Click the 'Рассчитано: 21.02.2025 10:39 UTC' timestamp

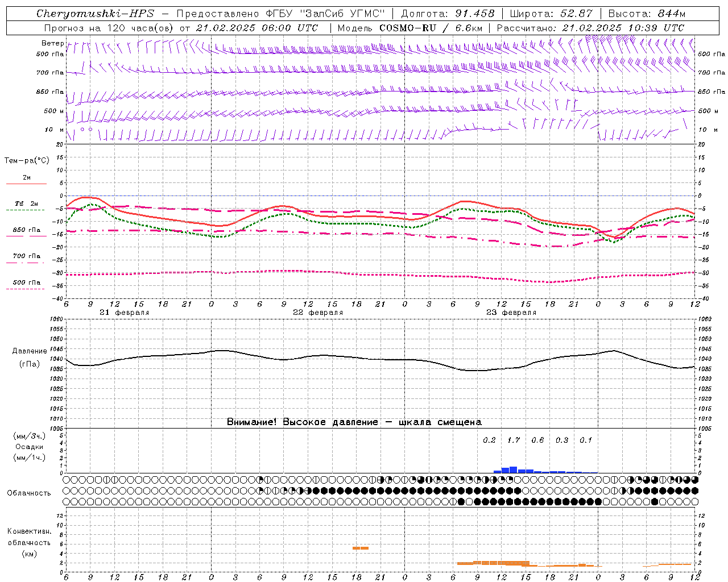590,28
